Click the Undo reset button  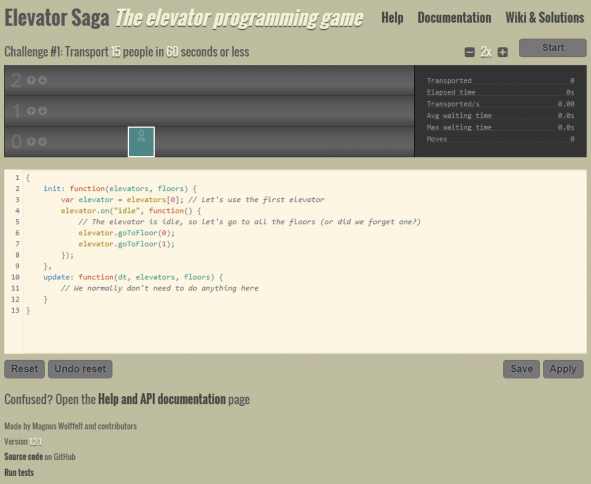[x=80, y=369]
